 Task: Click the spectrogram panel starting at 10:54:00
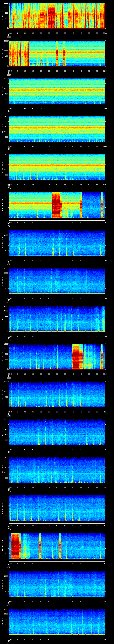pyautogui.click(x=57, y=205)
